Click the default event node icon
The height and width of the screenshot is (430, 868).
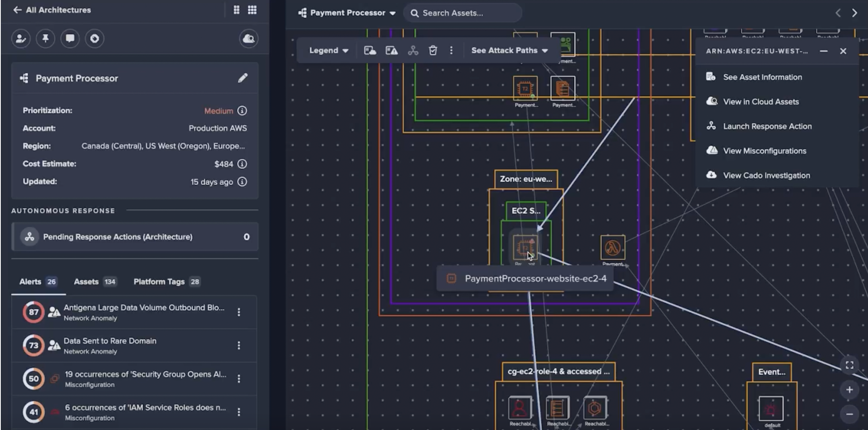(771, 409)
